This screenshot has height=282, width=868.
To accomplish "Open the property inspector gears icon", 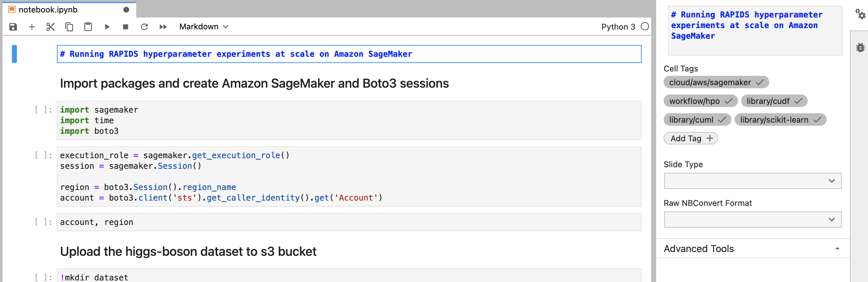I will 860,14.
